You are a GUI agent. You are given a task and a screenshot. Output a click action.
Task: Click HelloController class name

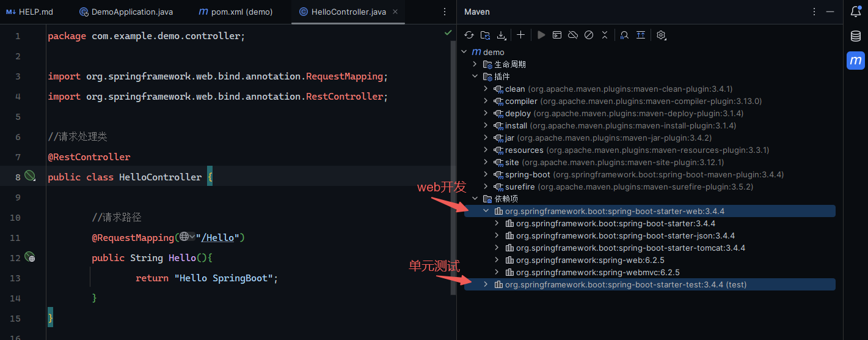pyautogui.click(x=160, y=177)
